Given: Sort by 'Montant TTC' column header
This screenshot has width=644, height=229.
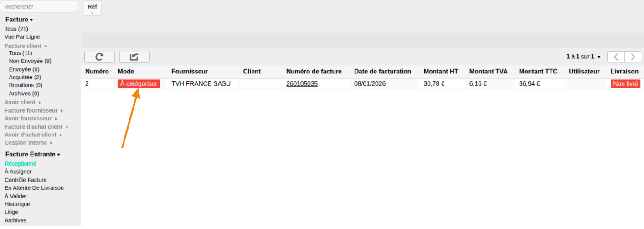Looking at the screenshot, I should tap(538, 72).
